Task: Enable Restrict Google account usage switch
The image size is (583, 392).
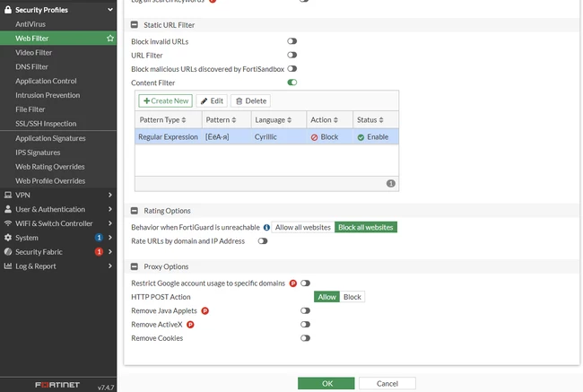Action: (305, 283)
